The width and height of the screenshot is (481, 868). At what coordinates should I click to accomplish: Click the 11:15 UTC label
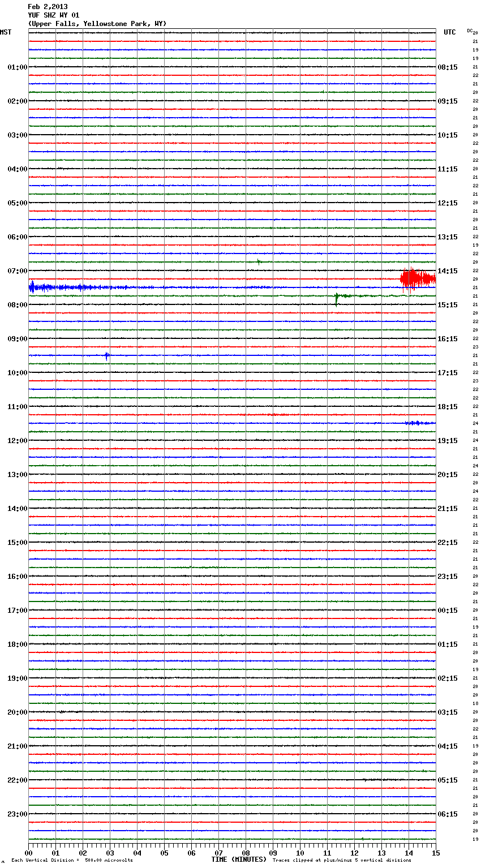pos(448,169)
